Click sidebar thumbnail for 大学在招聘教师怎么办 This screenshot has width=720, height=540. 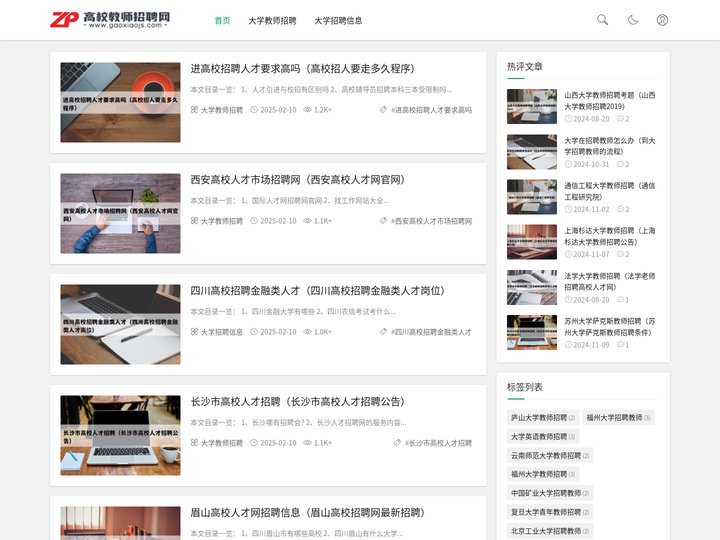tap(532, 152)
